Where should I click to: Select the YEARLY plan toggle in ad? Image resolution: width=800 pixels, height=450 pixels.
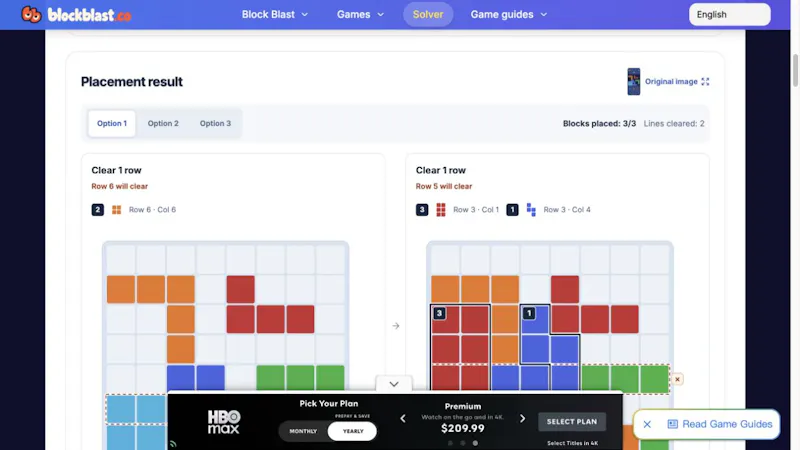pyautogui.click(x=353, y=431)
